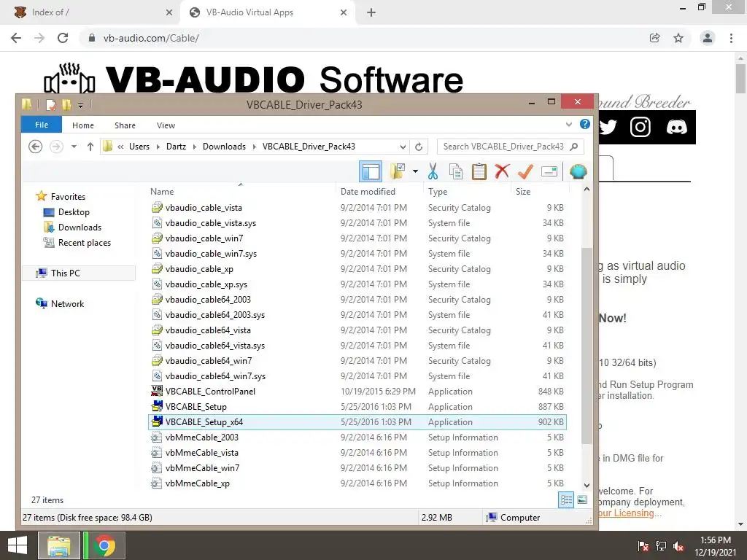Sort by the Type column header
This screenshot has height=560, width=747.
(x=438, y=192)
